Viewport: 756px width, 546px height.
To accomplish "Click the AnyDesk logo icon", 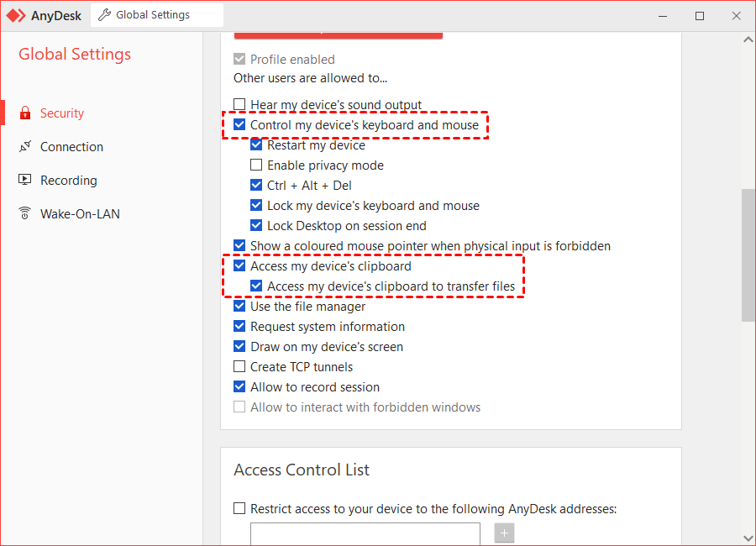I will click(x=16, y=15).
